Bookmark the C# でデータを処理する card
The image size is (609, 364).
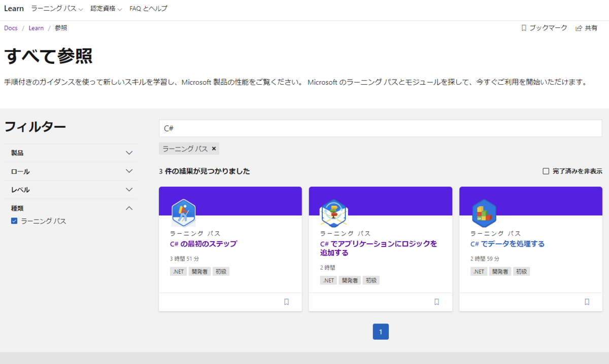(587, 302)
